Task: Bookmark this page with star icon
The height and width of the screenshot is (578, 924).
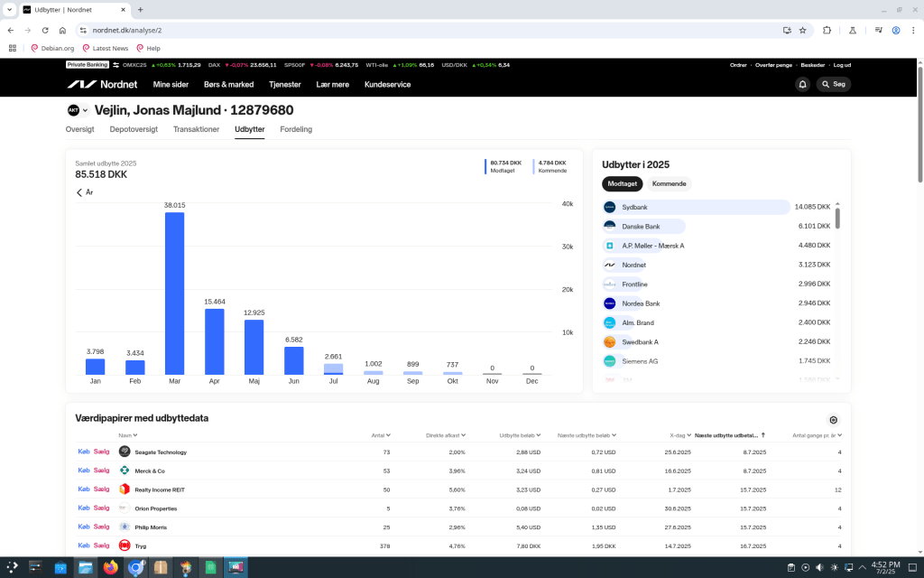Action: click(x=802, y=30)
